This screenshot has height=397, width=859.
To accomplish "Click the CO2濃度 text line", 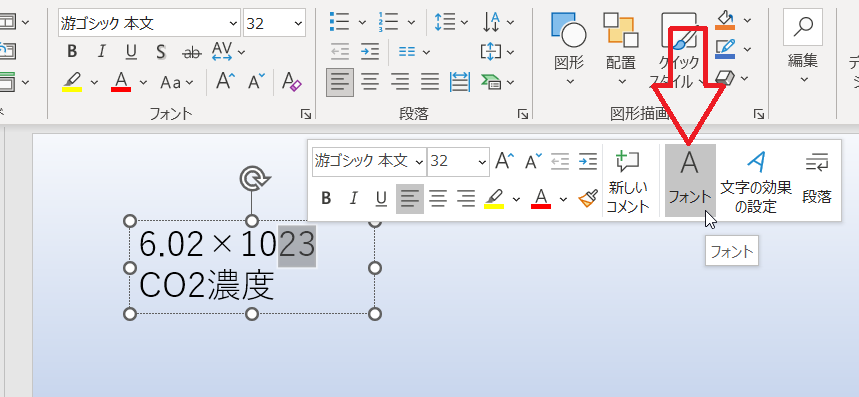I will click(x=207, y=286).
